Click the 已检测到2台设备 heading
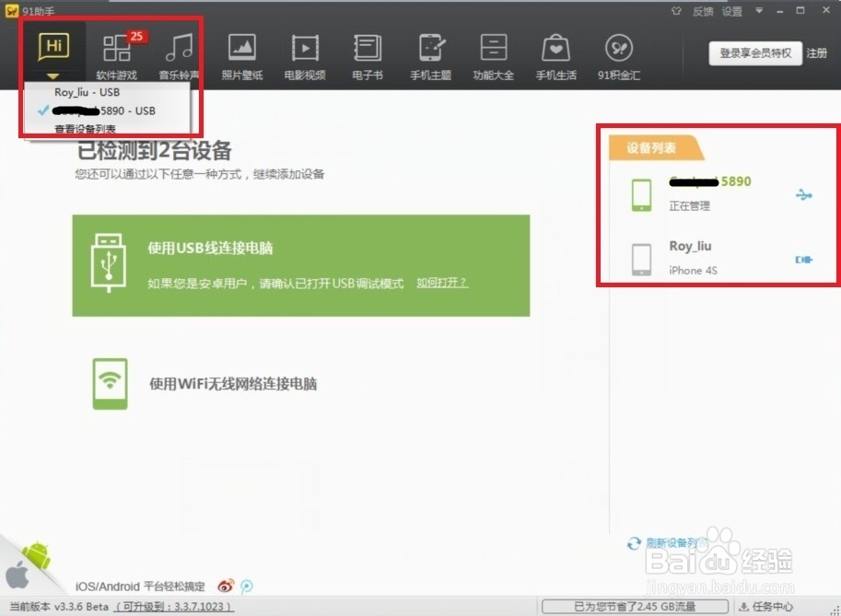841x616 pixels. (x=154, y=151)
